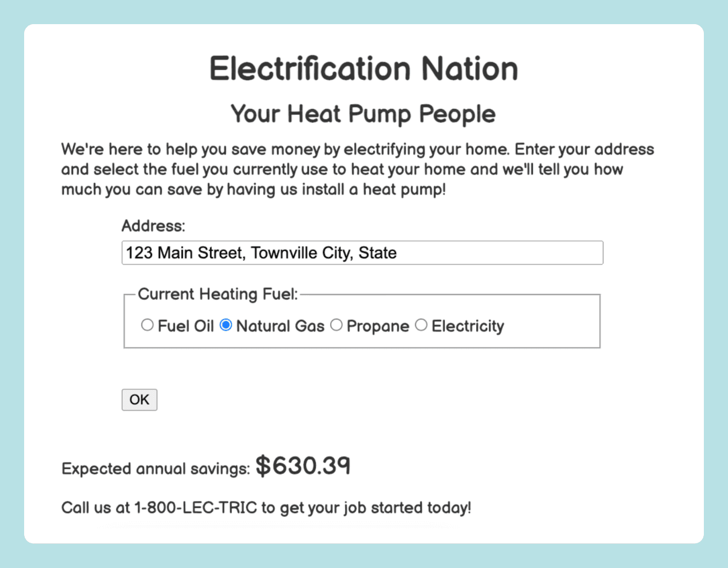Pick the Electricity radio button

421,325
